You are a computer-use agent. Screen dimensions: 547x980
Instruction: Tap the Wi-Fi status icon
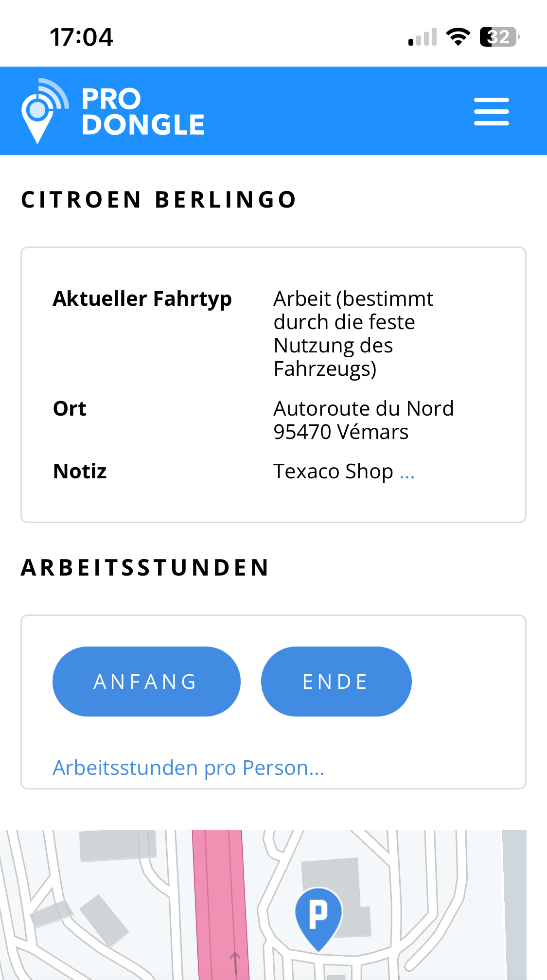tap(458, 37)
